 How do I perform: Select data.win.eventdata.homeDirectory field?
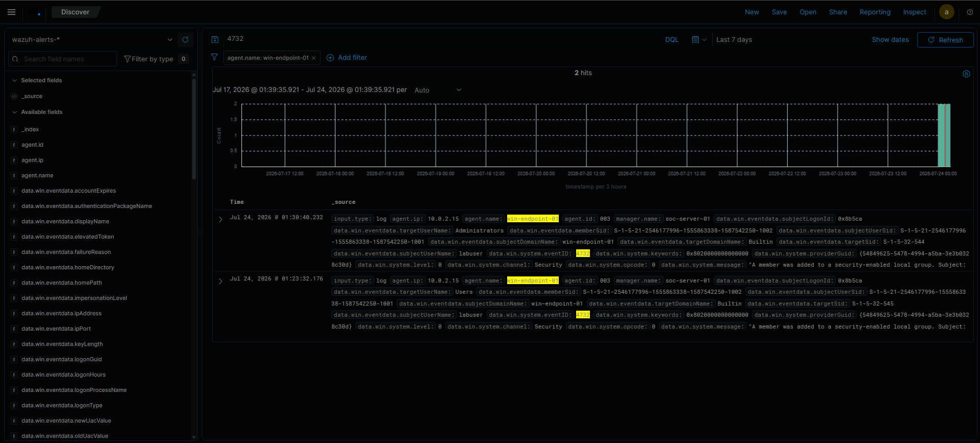(x=68, y=267)
